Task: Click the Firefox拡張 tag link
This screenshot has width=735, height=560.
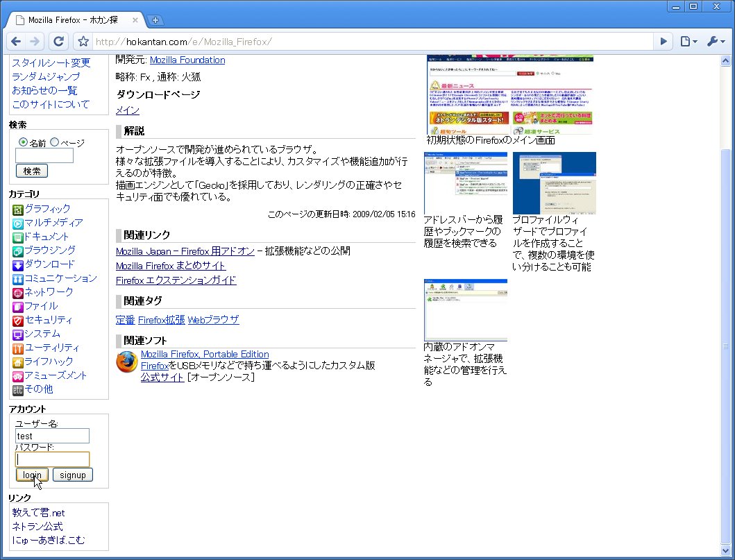Action: pos(161,320)
